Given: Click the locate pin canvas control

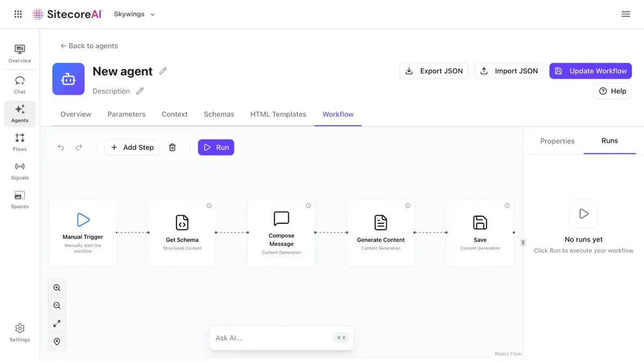Looking at the screenshot, I should point(57,342).
